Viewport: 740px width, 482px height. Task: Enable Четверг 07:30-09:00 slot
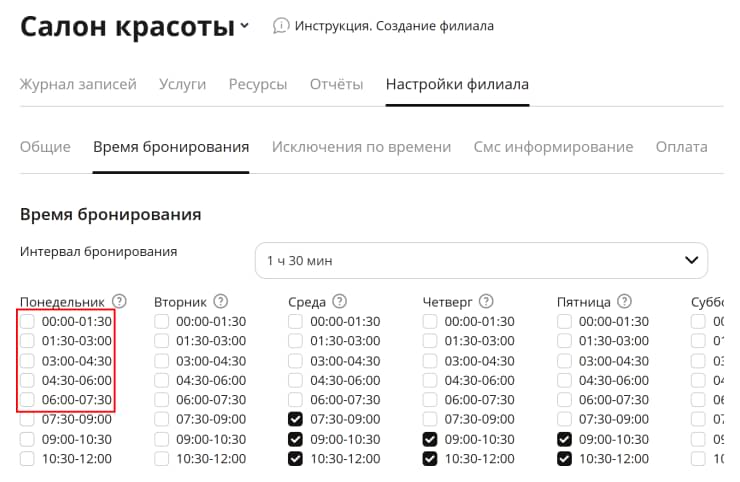click(x=430, y=419)
